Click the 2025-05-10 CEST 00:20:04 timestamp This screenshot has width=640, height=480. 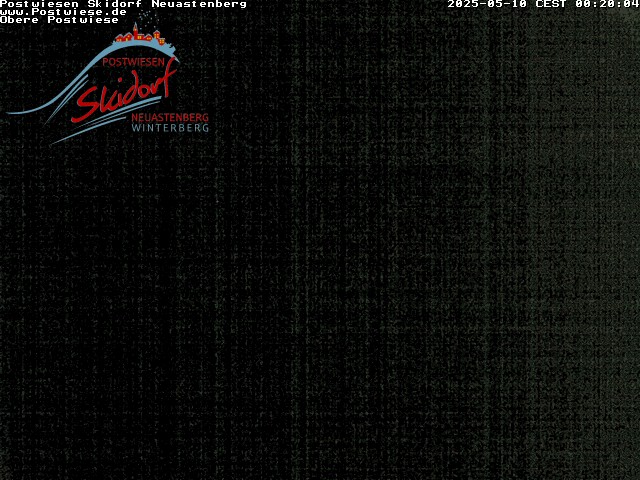(543, 4)
